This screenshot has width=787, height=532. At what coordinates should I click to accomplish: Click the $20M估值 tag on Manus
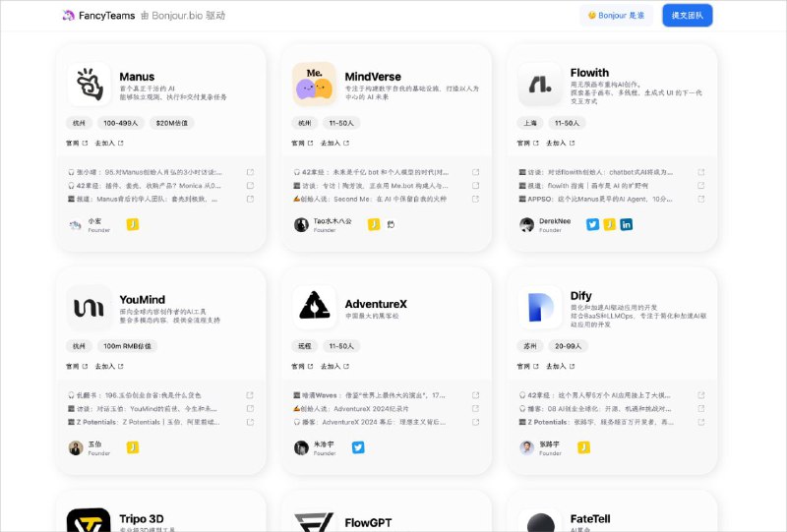point(171,123)
